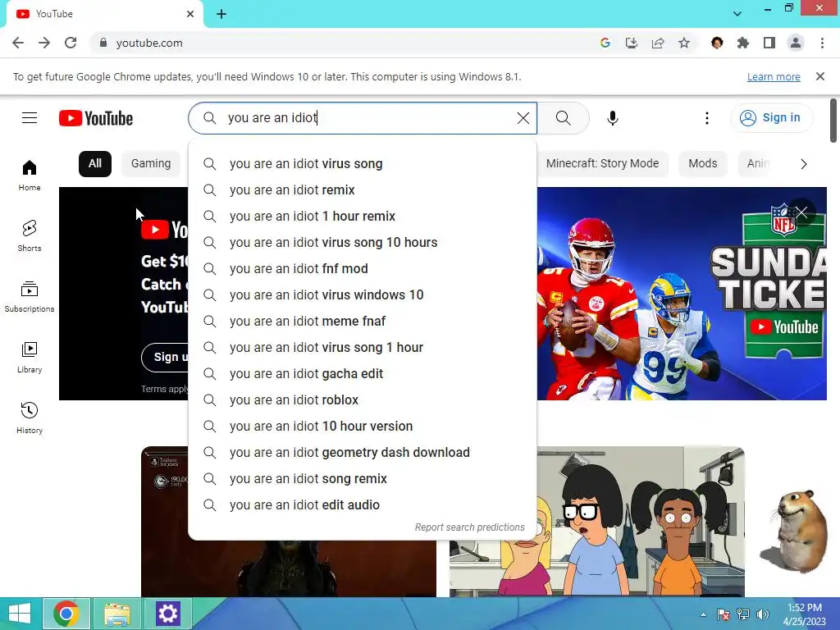Screen dimensions: 840x630
Task: Open Shorts in the sidebar
Action: click(30, 235)
